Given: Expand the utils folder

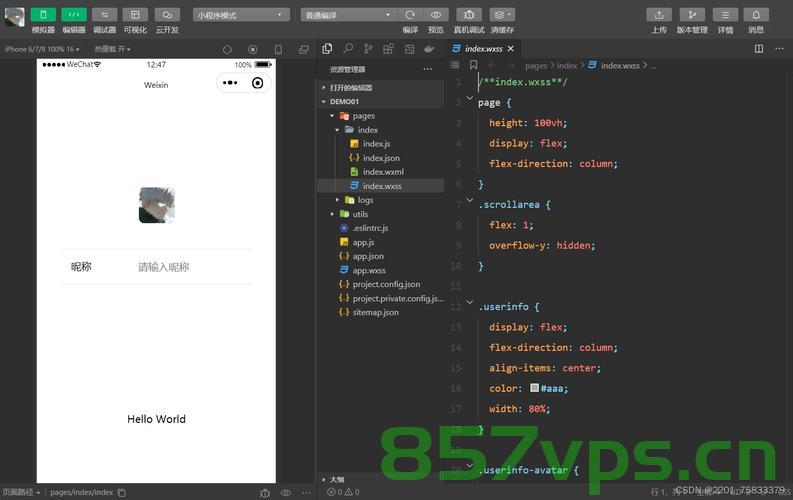Looking at the screenshot, I should click(380, 214).
